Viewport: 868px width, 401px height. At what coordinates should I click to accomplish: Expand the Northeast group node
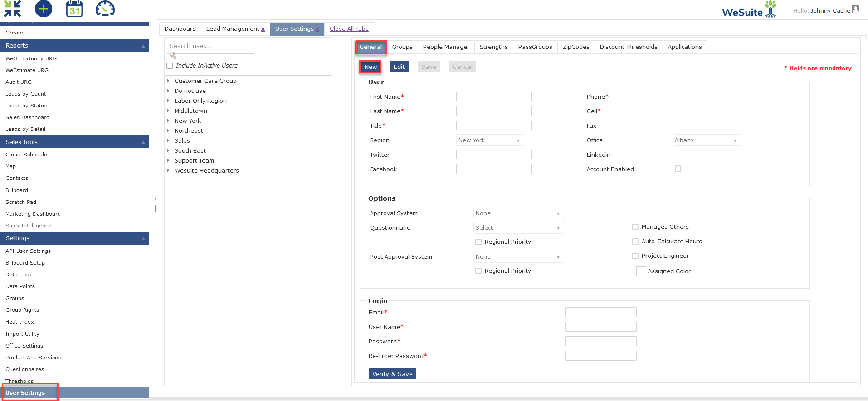click(168, 130)
